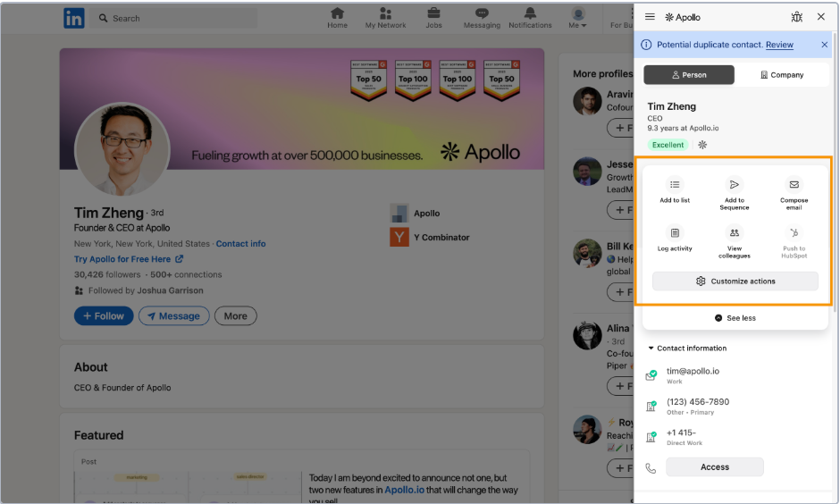Viewport: 840px width, 504px height.
Task: Click the first Top 50 award badge
Action: pyautogui.click(x=368, y=80)
